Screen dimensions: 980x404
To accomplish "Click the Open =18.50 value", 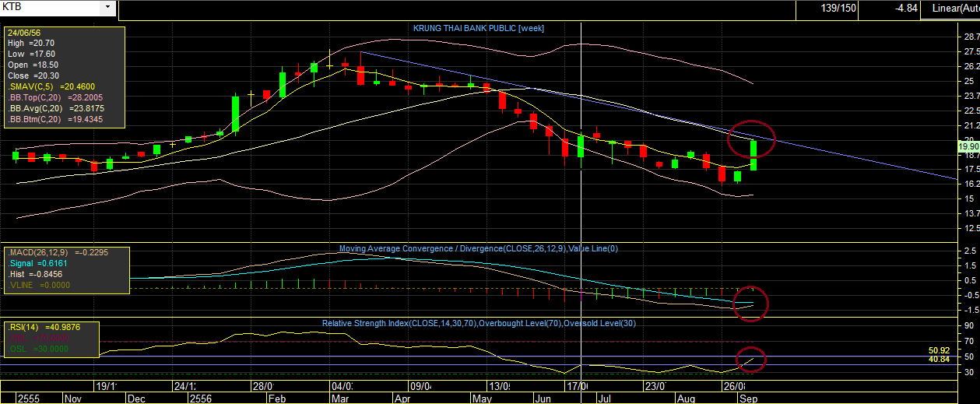I will point(33,65).
